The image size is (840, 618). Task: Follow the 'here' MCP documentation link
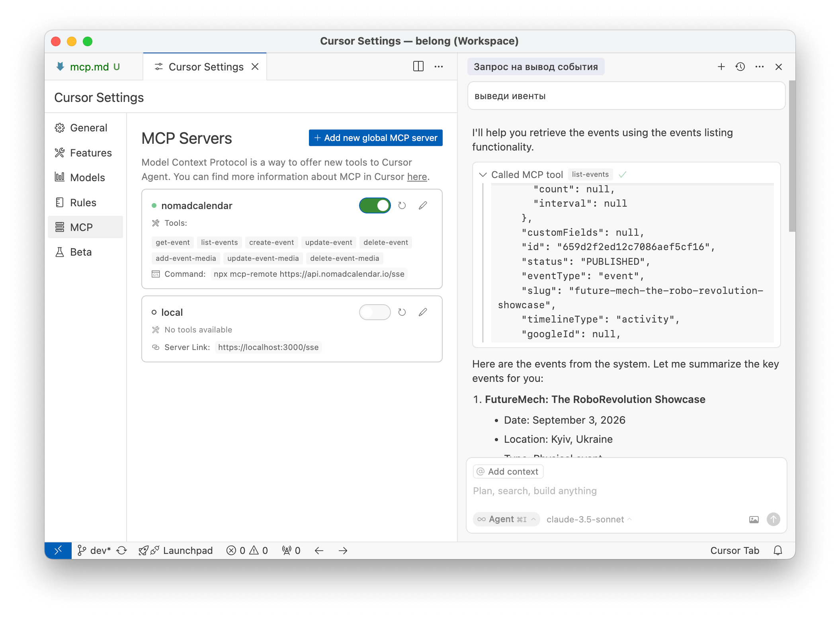[417, 177]
